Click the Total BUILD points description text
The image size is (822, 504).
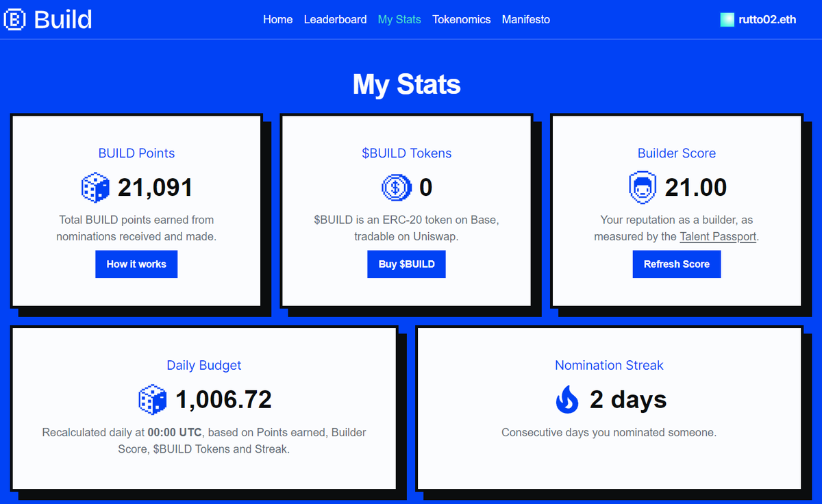136,228
